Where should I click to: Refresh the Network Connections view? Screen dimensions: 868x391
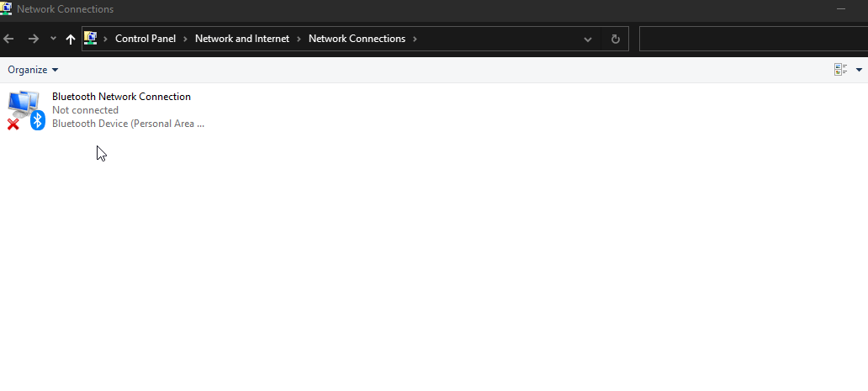(615, 40)
